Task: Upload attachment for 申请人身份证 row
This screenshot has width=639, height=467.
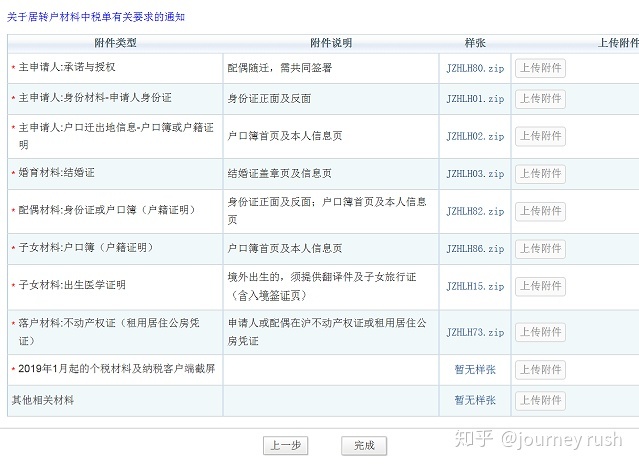Action: [x=540, y=99]
